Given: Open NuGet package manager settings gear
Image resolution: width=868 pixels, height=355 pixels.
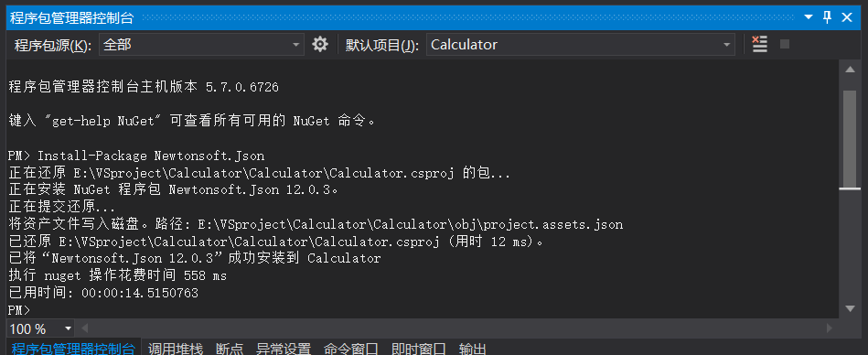Looking at the screenshot, I should click(320, 44).
